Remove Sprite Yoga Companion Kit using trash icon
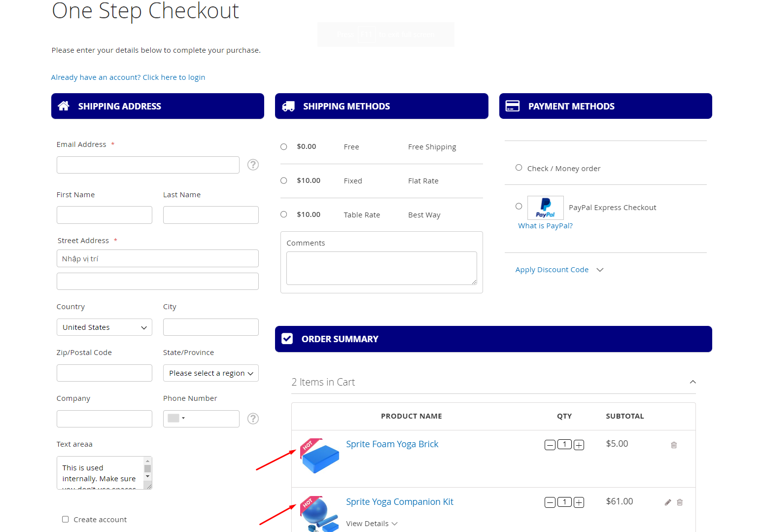762x532 pixels. pyautogui.click(x=680, y=502)
